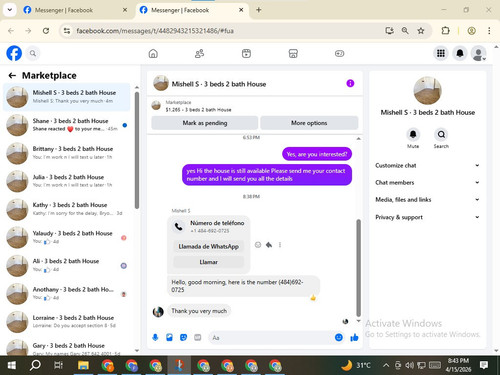Open the Windows notification center
The width and height of the screenshot is (500, 375).
click(x=484, y=365)
